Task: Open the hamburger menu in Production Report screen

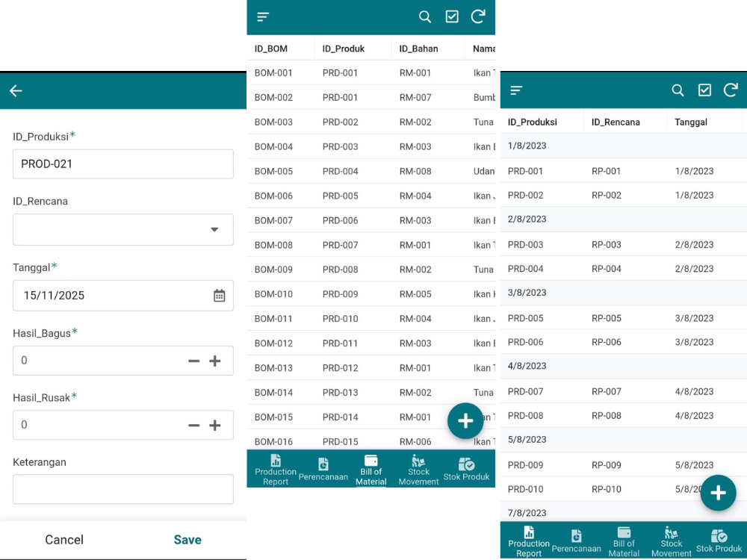Action: 516,90
